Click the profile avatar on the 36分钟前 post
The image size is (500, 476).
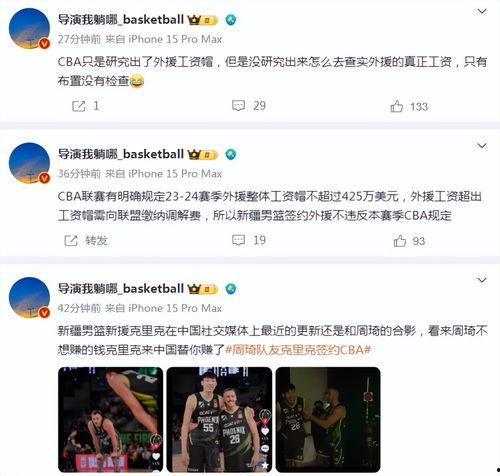29,163
